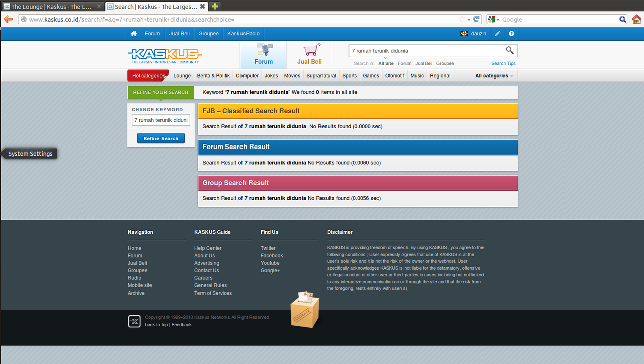Screen dimensions: 644x364
Task: Open the Movies category
Action: click(292, 76)
